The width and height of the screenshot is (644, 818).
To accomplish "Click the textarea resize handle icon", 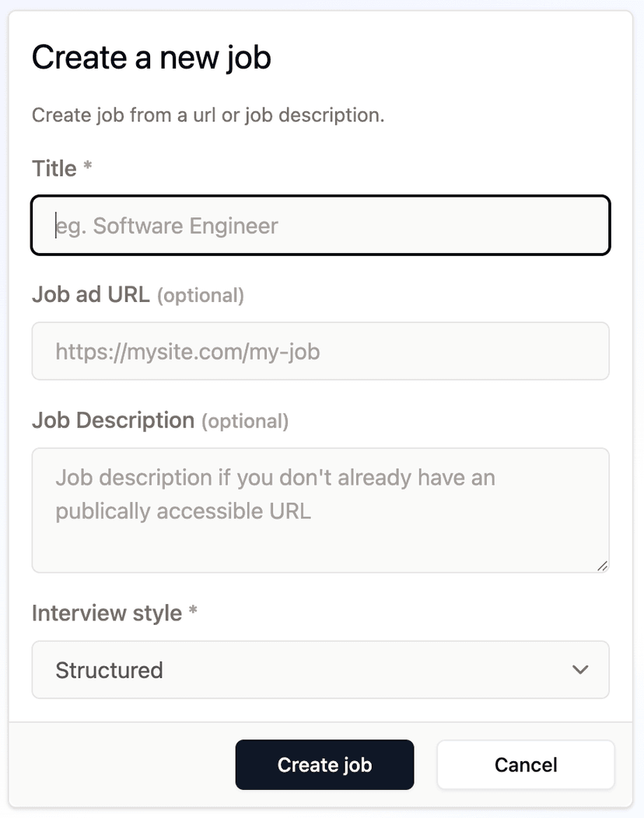I will coord(602,567).
